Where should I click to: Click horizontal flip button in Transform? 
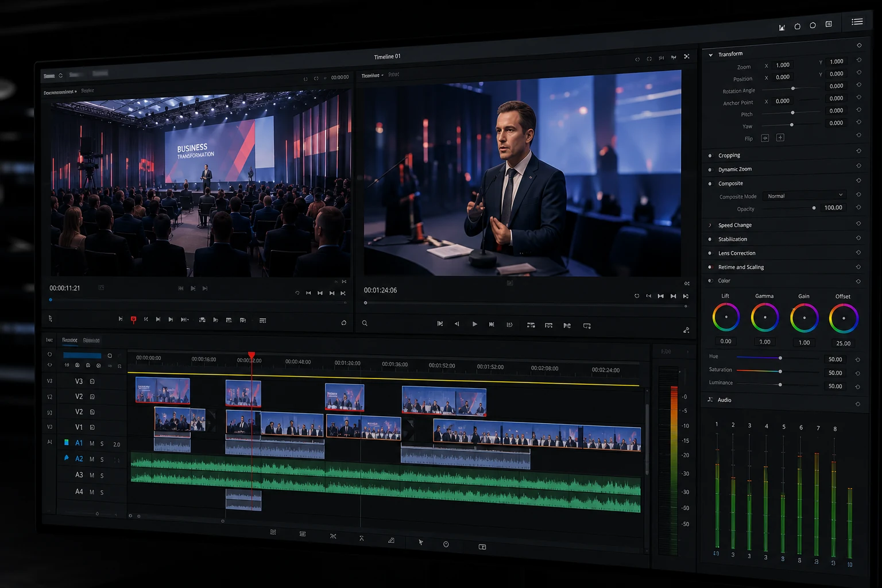(x=765, y=138)
